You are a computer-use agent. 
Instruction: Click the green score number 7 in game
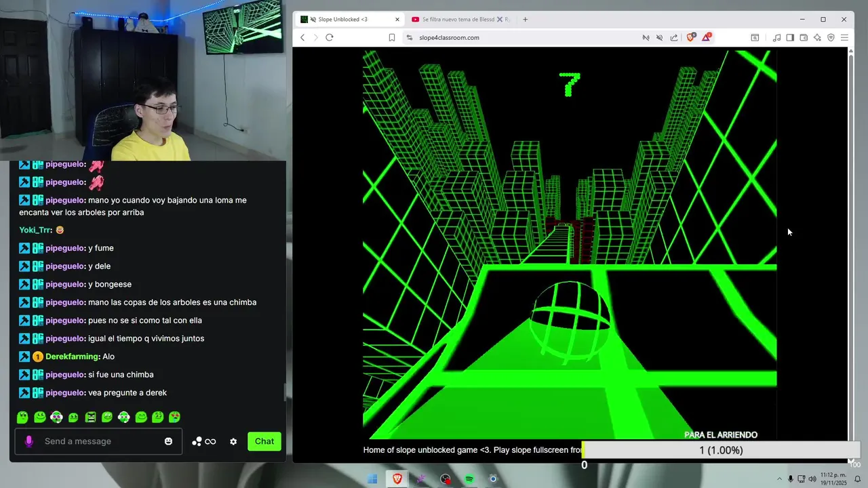(x=570, y=84)
